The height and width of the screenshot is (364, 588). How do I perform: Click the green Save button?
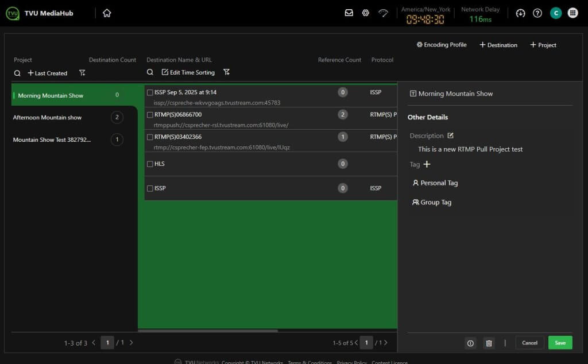560,343
